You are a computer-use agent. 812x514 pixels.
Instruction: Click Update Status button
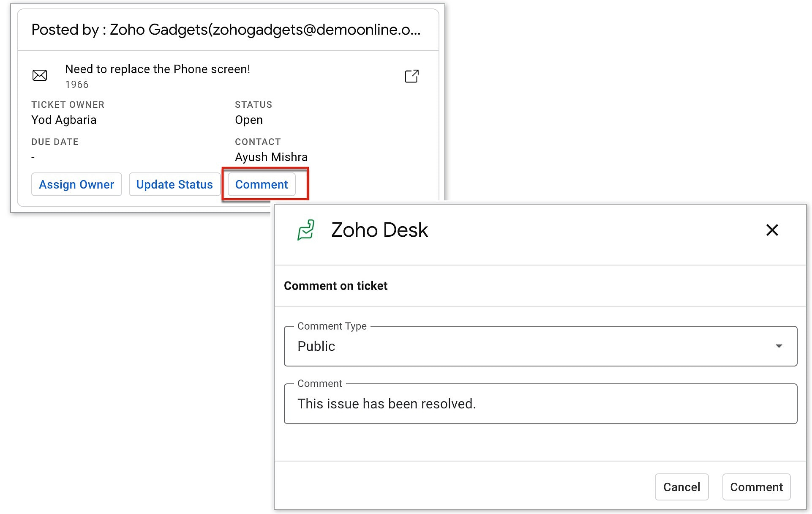174,184
